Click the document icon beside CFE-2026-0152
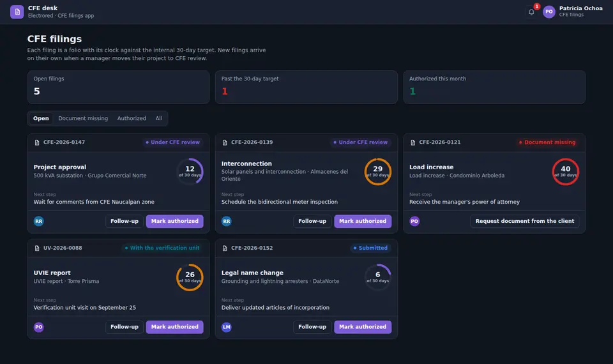613x364 pixels. tap(225, 248)
